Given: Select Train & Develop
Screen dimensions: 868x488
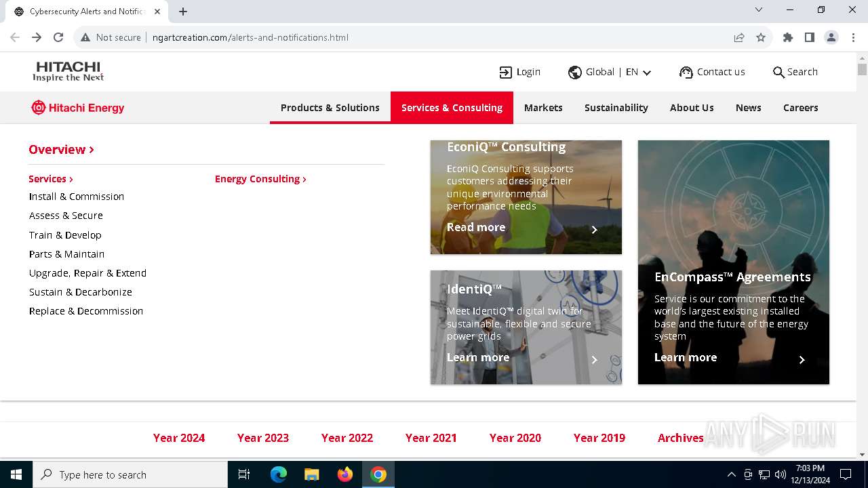Looking at the screenshot, I should pyautogui.click(x=65, y=235).
